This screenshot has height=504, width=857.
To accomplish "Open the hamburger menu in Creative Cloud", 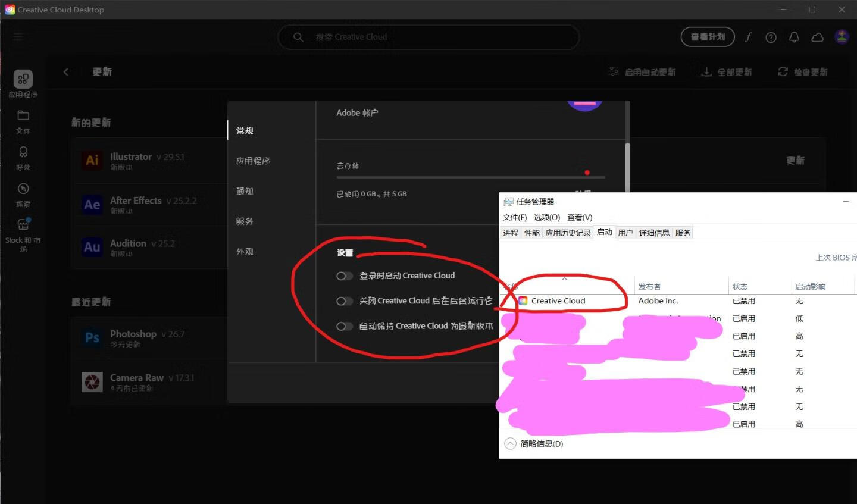I will [x=18, y=37].
